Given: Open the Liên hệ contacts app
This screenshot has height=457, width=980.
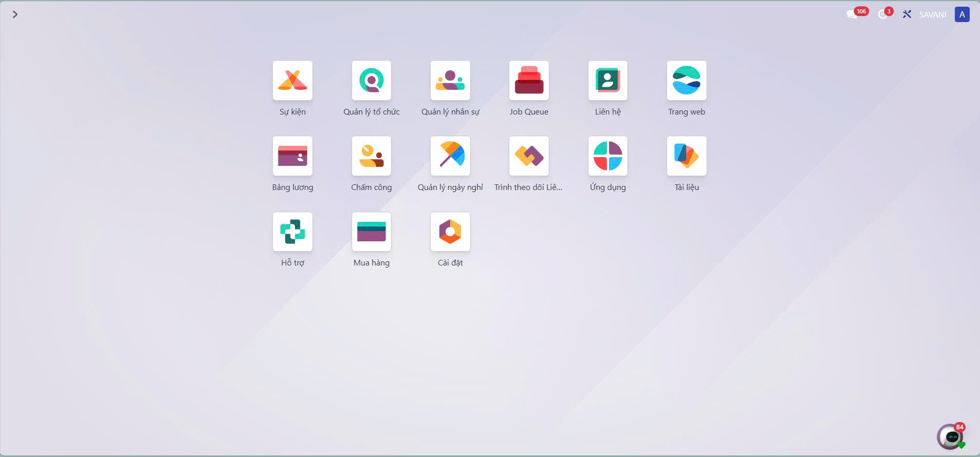Looking at the screenshot, I should pyautogui.click(x=607, y=81).
